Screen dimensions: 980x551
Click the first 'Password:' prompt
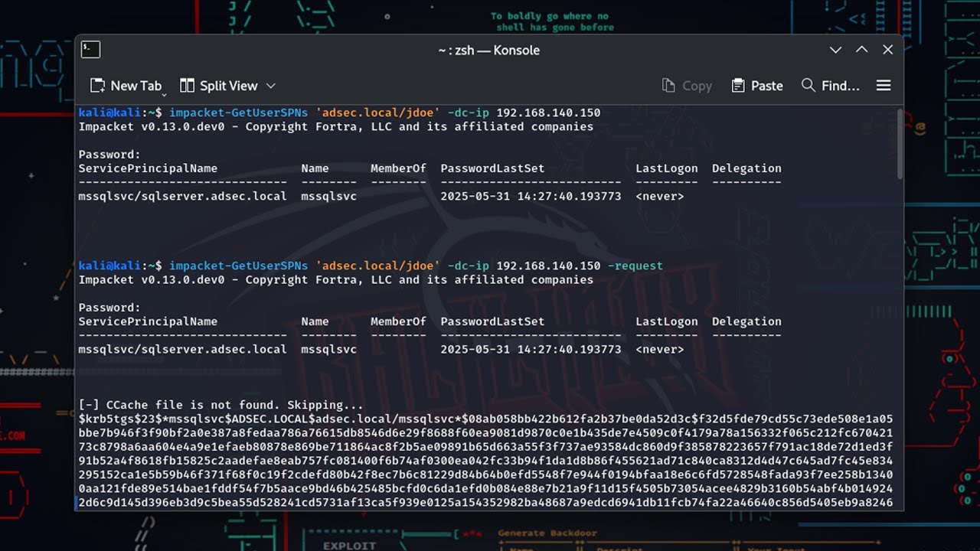pos(109,155)
